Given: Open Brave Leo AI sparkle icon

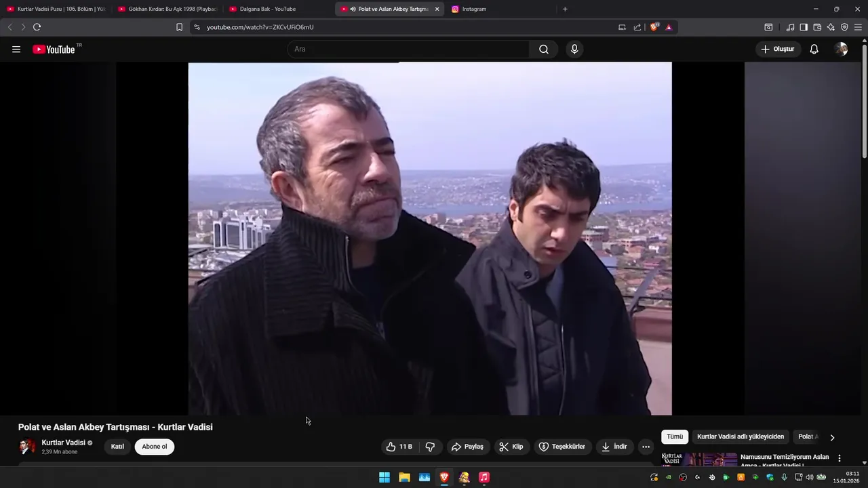Looking at the screenshot, I should point(831,27).
